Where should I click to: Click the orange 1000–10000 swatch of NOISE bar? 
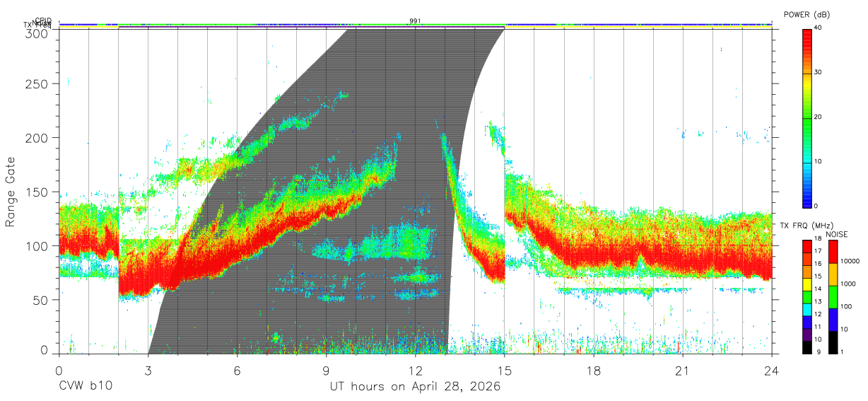pos(833,274)
